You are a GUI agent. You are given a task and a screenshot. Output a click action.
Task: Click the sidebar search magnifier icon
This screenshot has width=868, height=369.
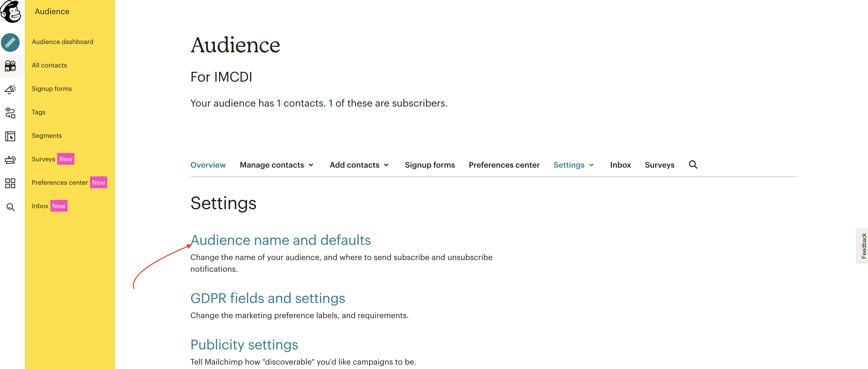pyautogui.click(x=11, y=207)
